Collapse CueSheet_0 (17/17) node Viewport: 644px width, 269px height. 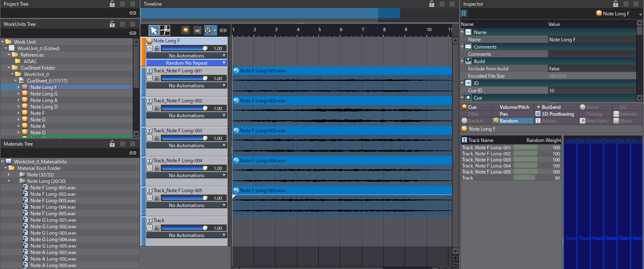(15, 80)
